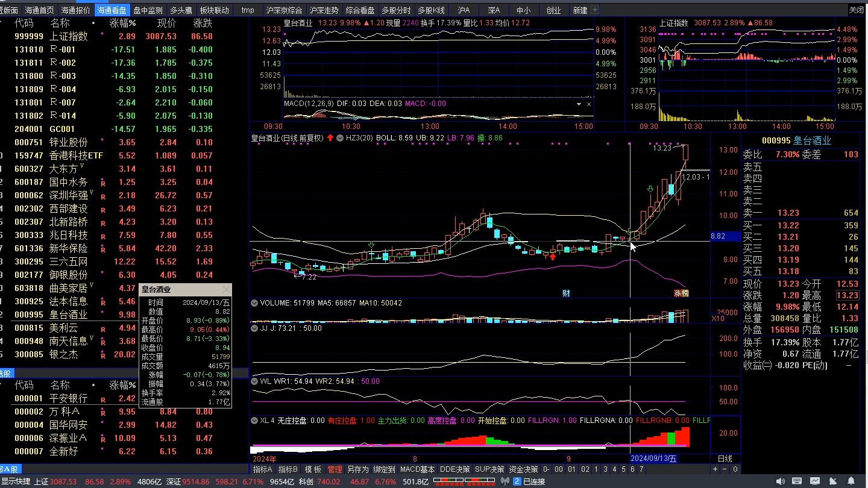Image resolution: width=868 pixels, height=488 pixels.
Task: Click the red up-arrow icon beside chart title
Action: click(330, 138)
